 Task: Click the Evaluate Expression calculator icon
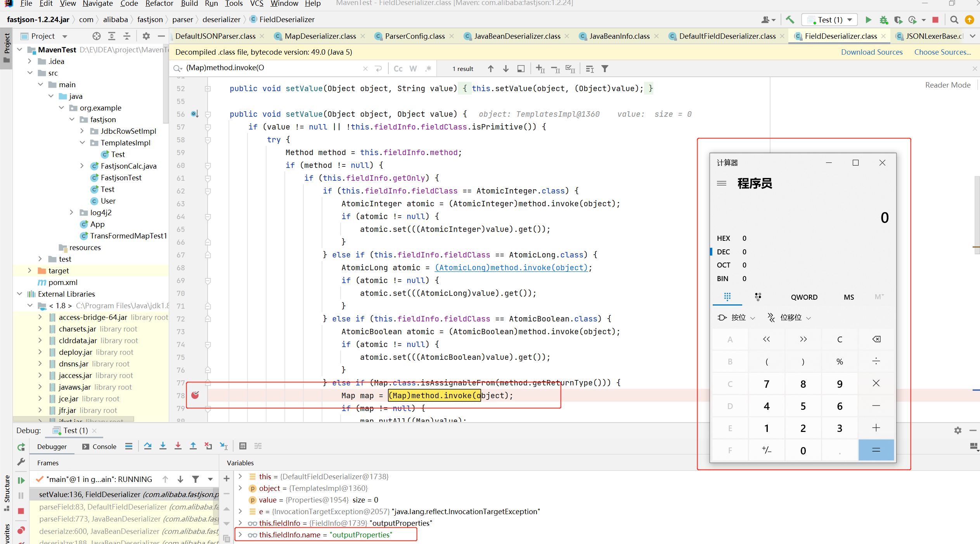pos(243,446)
